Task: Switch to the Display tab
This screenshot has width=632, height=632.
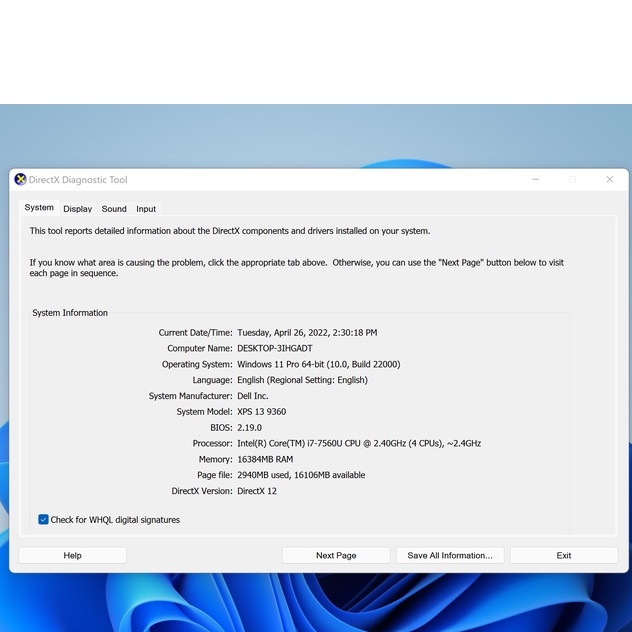Action: [x=77, y=209]
